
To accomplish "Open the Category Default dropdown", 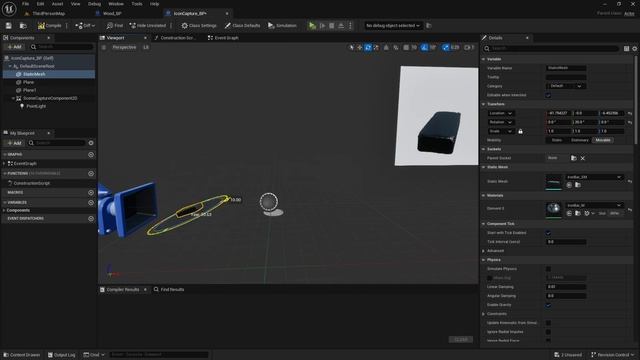I will (x=566, y=86).
